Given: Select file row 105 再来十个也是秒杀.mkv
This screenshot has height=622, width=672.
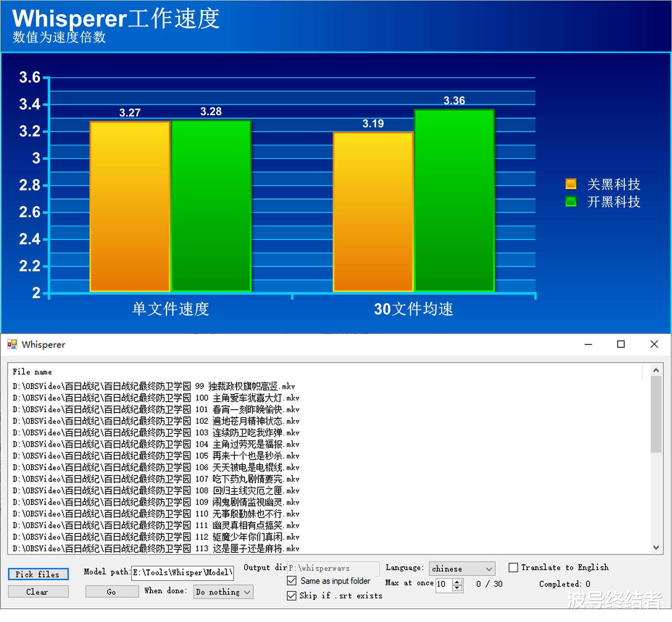Looking at the screenshot, I should (x=156, y=455).
